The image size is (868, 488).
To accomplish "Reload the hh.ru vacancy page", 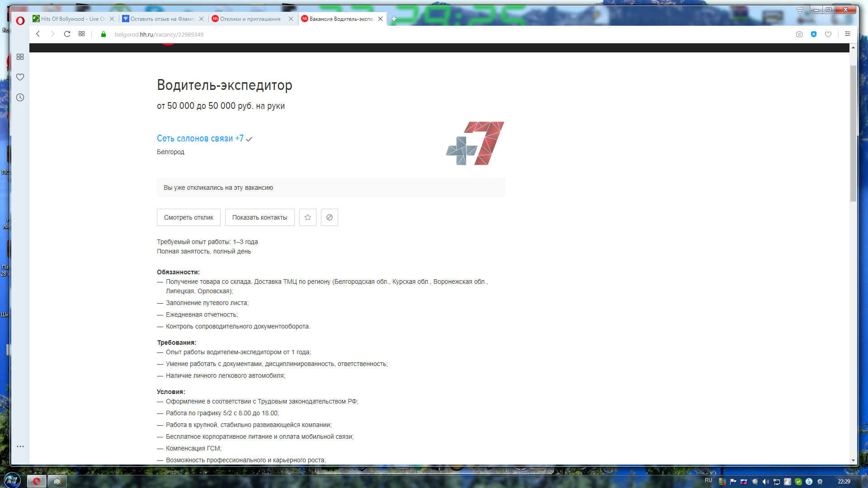I will click(x=67, y=34).
